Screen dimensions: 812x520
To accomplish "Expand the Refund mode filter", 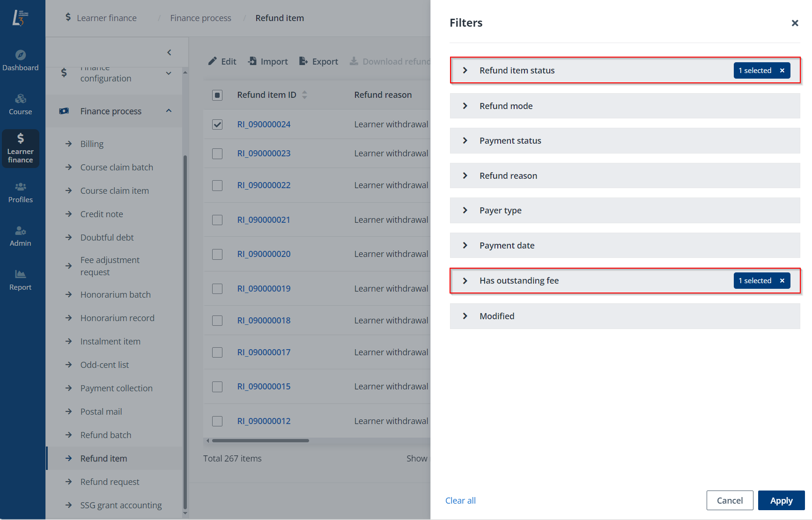I will [x=465, y=106].
